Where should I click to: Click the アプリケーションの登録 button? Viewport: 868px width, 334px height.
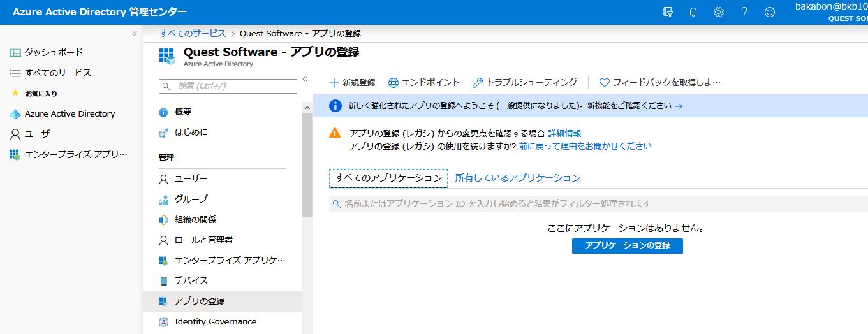click(628, 245)
